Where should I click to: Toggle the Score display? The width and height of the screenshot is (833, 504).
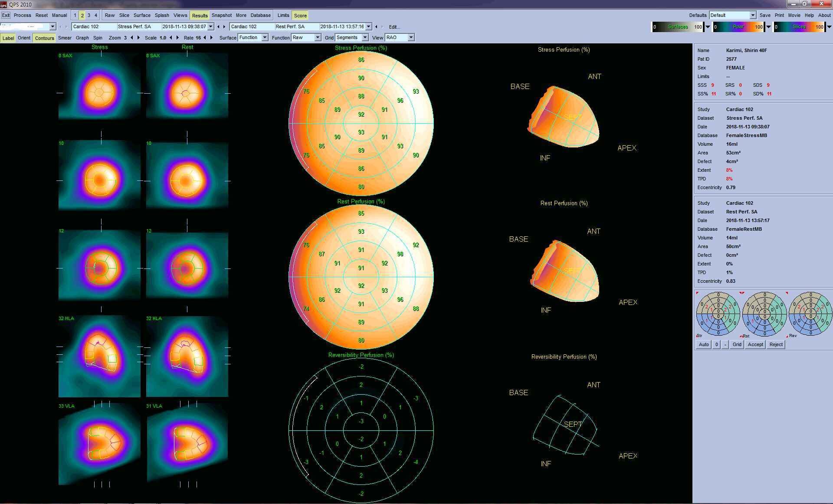[300, 16]
